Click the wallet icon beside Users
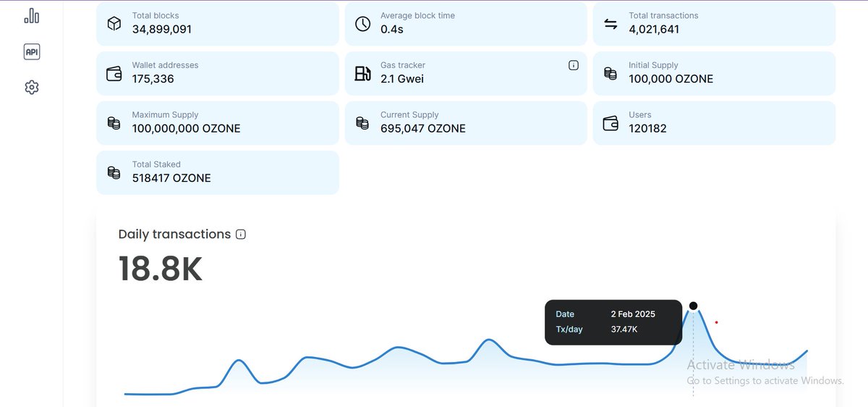Screen dimensions: 868x407 (611, 123)
